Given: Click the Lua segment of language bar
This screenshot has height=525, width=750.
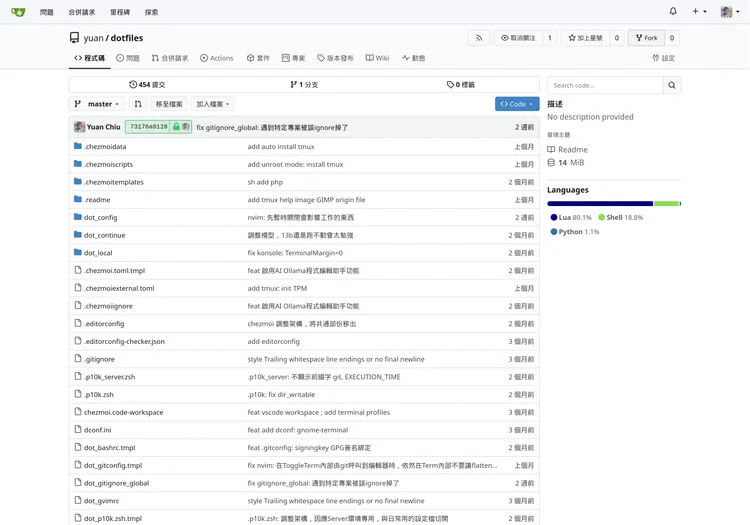Looking at the screenshot, I should (600, 204).
